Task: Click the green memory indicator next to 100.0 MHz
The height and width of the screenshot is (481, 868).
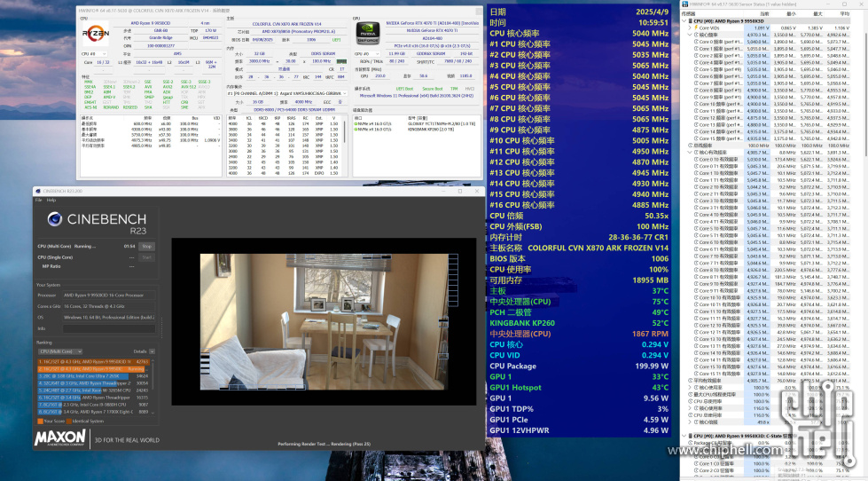Action: [x=341, y=61]
